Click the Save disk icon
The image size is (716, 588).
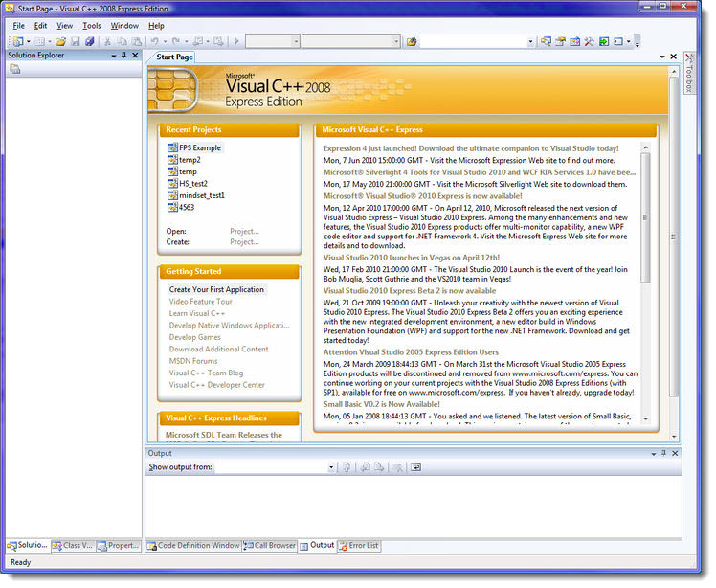[x=76, y=41]
